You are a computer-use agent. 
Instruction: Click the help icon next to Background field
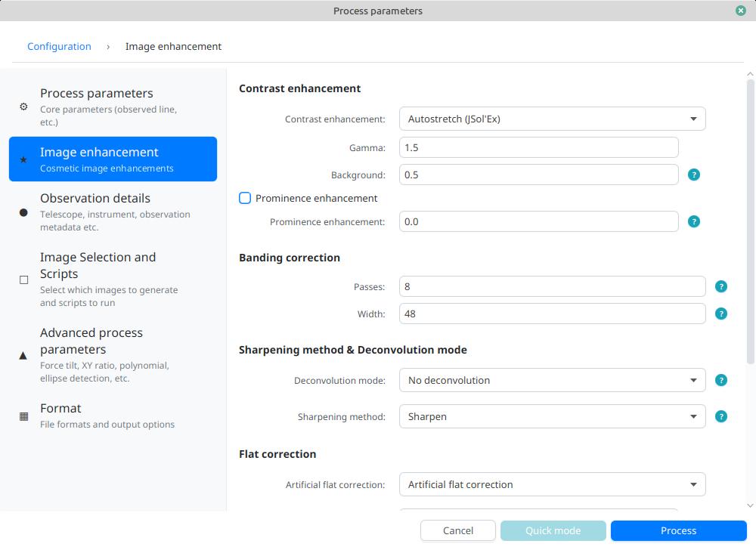[x=693, y=175]
